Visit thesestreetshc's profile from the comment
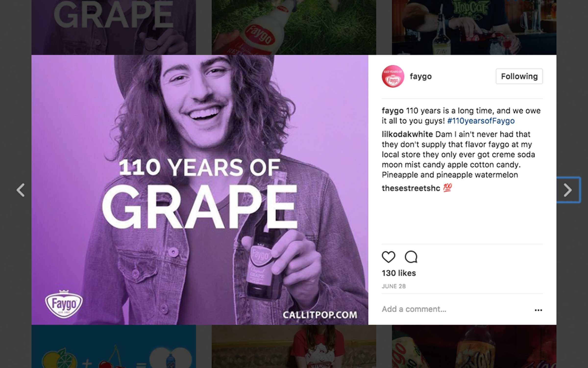Viewport: 588px width, 368px height. pyautogui.click(x=411, y=188)
